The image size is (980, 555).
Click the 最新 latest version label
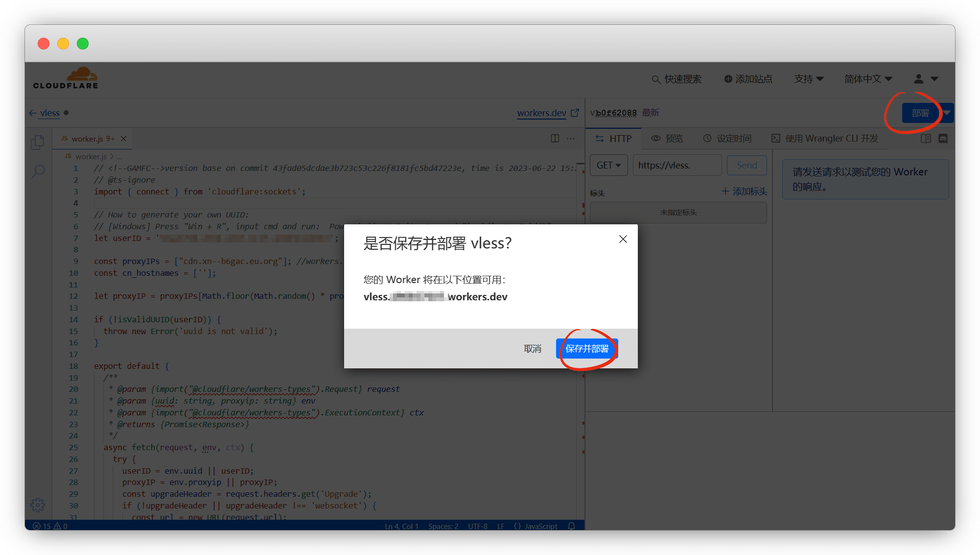pos(651,113)
